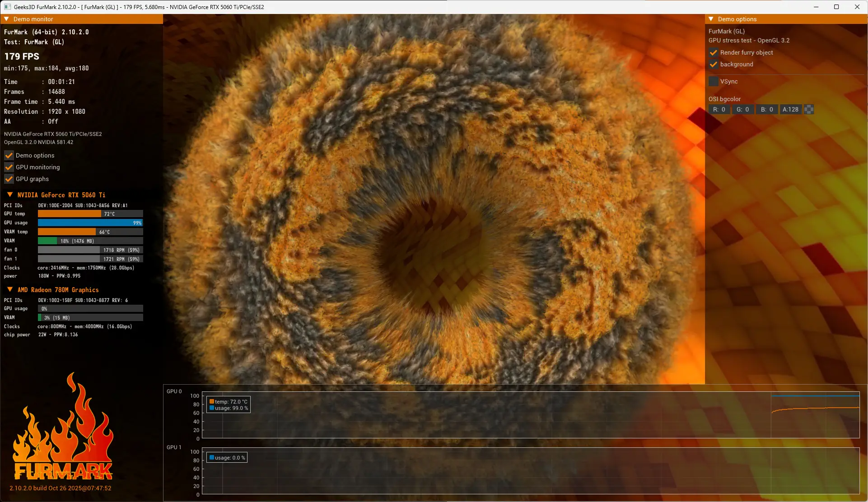Click the Resolution 1920 x 1080 line
This screenshot has height=502, width=868.
[45, 112]
